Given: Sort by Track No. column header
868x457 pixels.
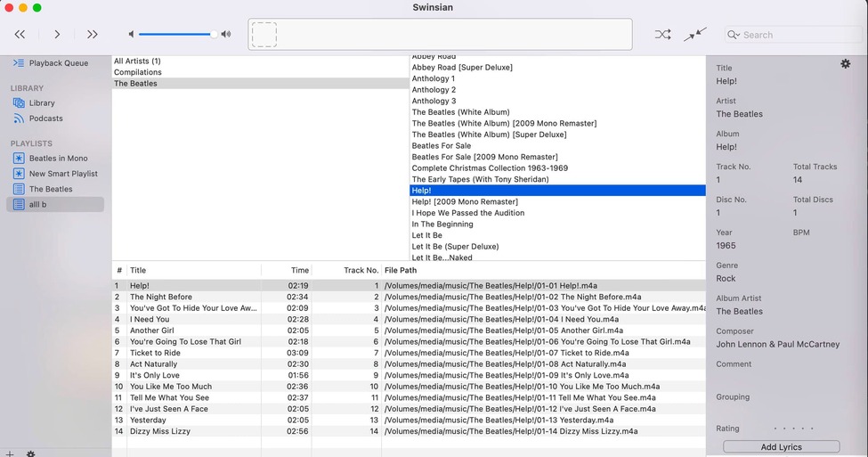Looking at the screenshot, I should [346, 270].
